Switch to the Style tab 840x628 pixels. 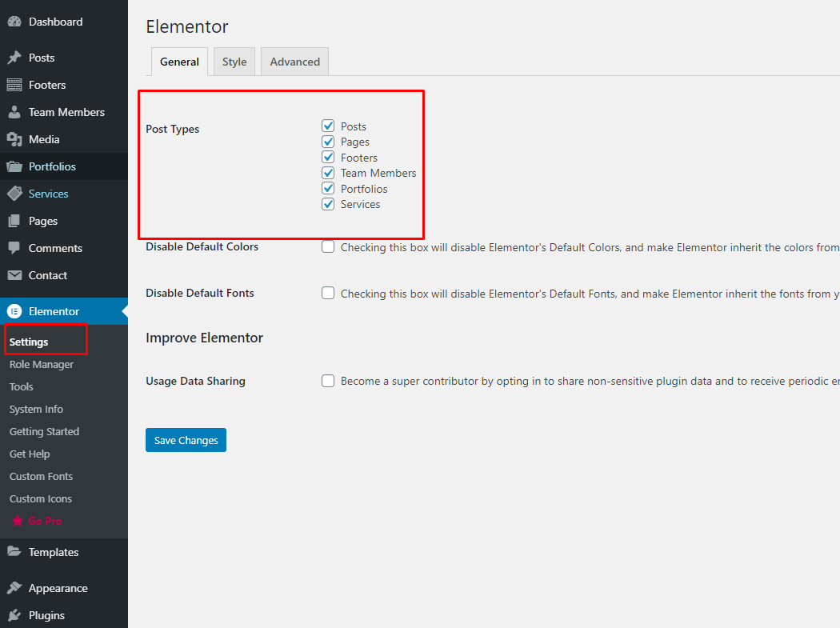pyautogui.click(x=234, y=62)
